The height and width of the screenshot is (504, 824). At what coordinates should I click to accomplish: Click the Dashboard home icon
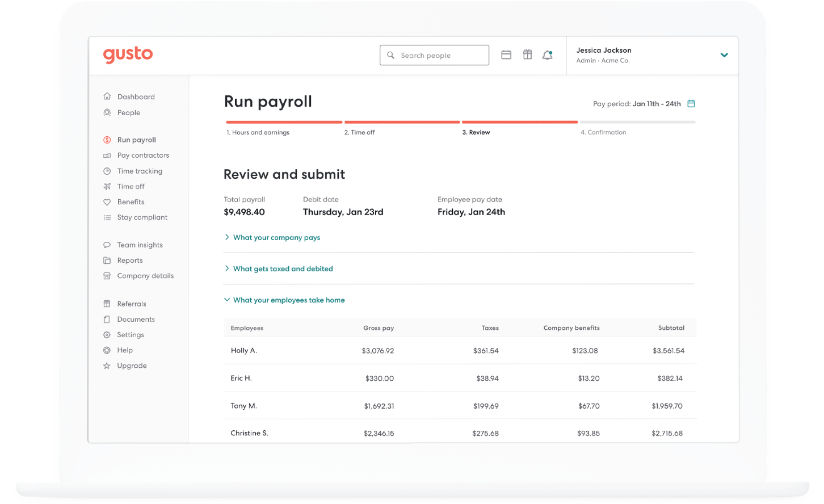[107, 96]
